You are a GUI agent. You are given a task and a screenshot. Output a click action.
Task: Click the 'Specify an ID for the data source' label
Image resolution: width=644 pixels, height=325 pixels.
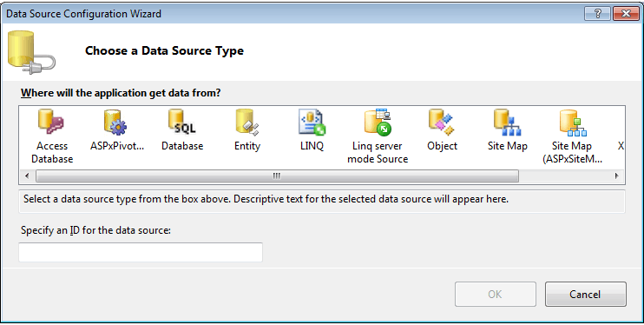[95, 230]
